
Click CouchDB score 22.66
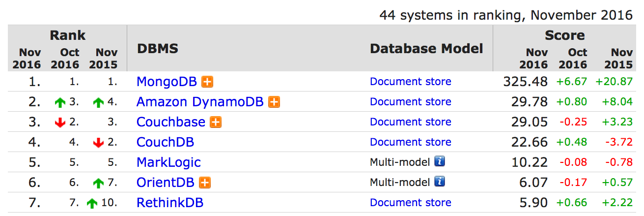[x=529, y=142]
